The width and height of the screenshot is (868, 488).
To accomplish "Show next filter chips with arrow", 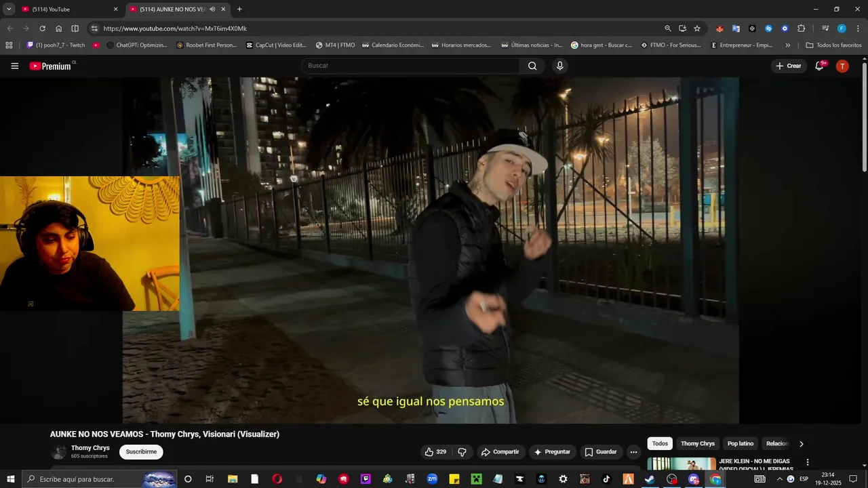I will tap(801, 444).
